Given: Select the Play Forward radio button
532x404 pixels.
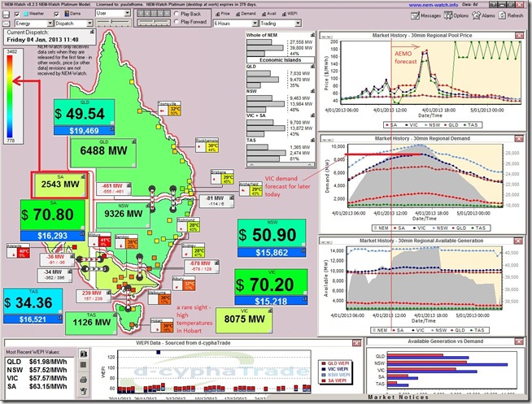Looking at the screenshot, I should click(x=177, y=22).
